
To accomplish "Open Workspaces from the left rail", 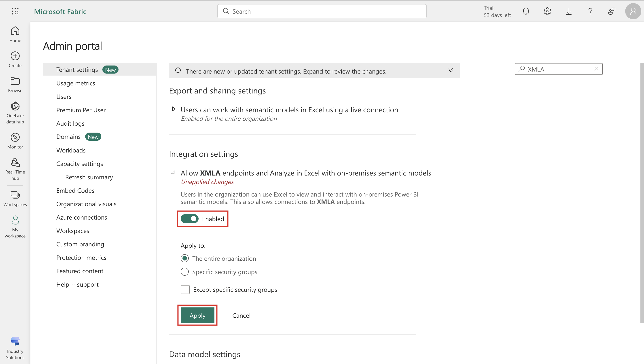I will tap(15, 199).
